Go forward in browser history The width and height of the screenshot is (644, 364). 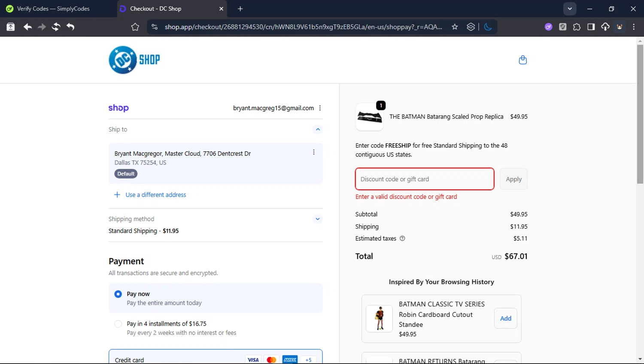pyautogui.click(x=42, y=27)
